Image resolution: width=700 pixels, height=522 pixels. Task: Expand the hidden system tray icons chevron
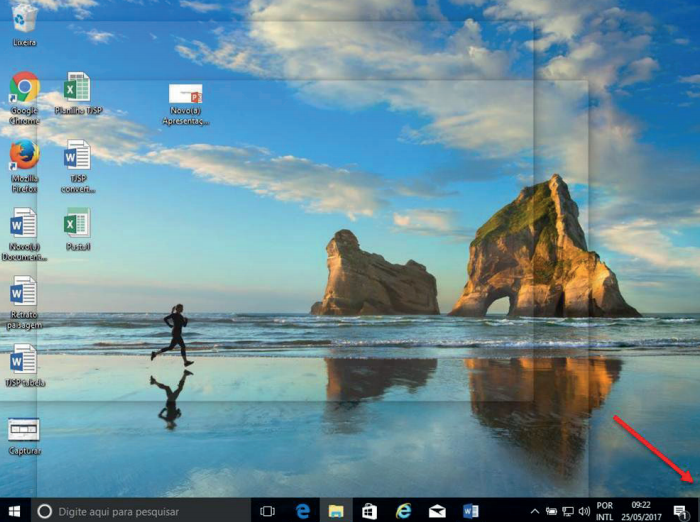click(535, 511)
